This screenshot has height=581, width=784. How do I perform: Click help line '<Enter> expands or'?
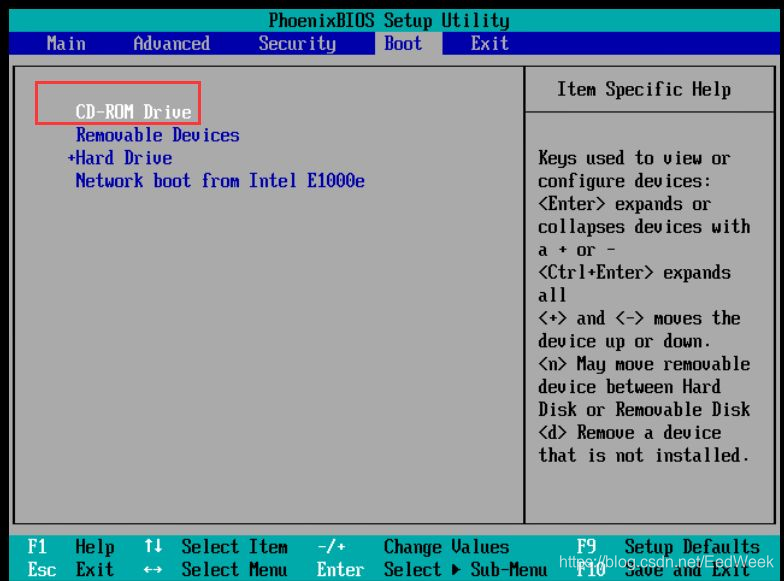tap(624, 204)
